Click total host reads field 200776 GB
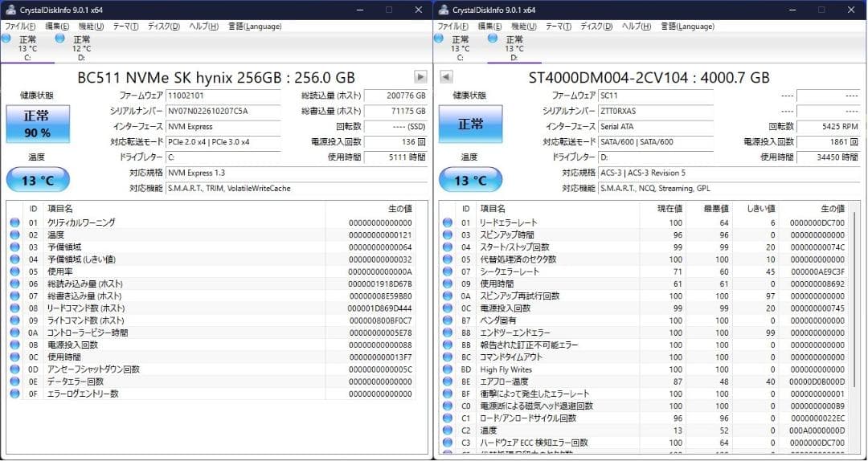Image resolution: width=868 pixels, height=461 pixels. pos(395,96)
